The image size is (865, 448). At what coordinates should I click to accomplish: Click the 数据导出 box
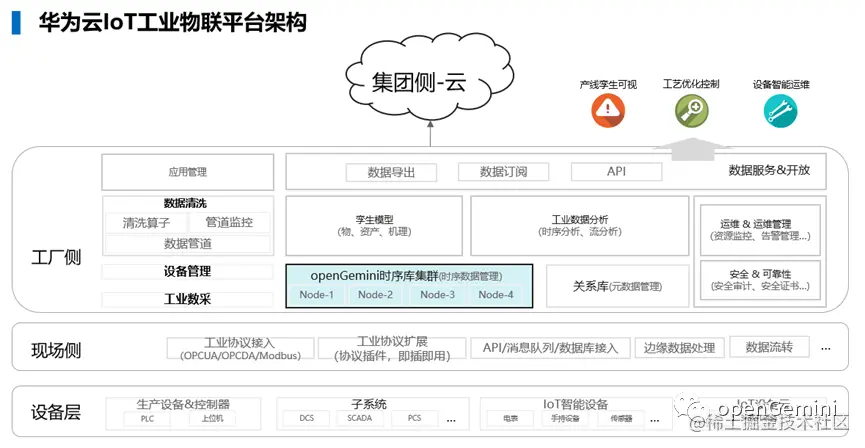point(391,172)
